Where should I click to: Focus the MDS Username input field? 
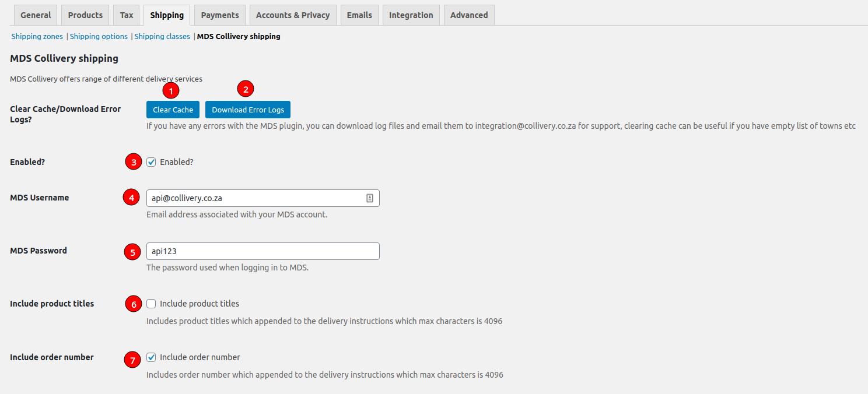coord(262,198)
